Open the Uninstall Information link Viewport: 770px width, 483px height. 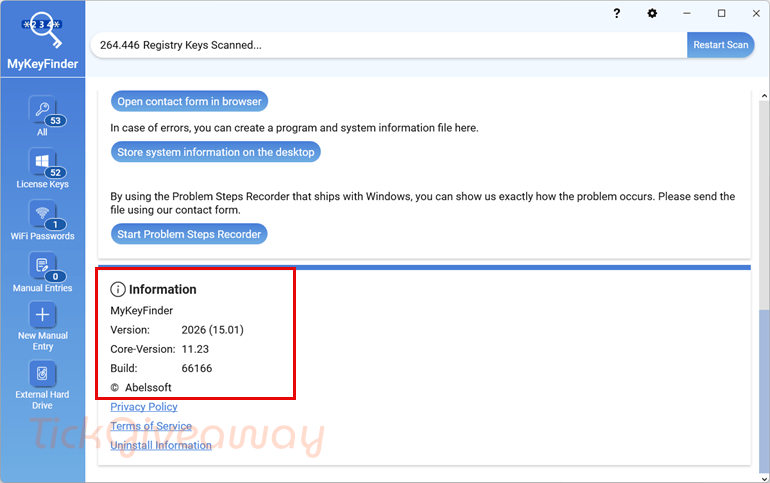pyautogui.click(x=161, y=445)
